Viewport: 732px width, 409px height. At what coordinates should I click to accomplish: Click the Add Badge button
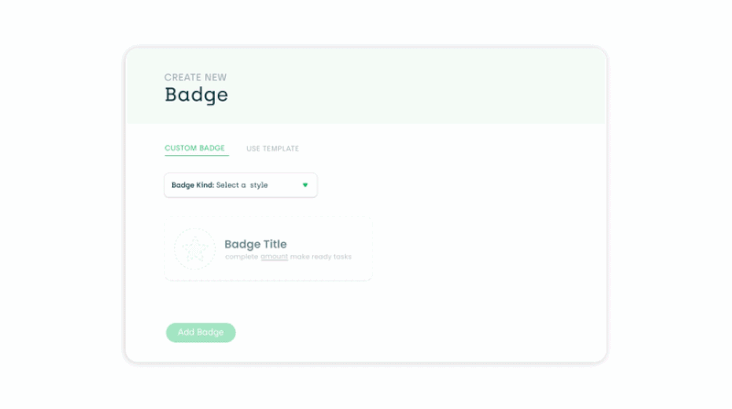click(x=201, y=332)
